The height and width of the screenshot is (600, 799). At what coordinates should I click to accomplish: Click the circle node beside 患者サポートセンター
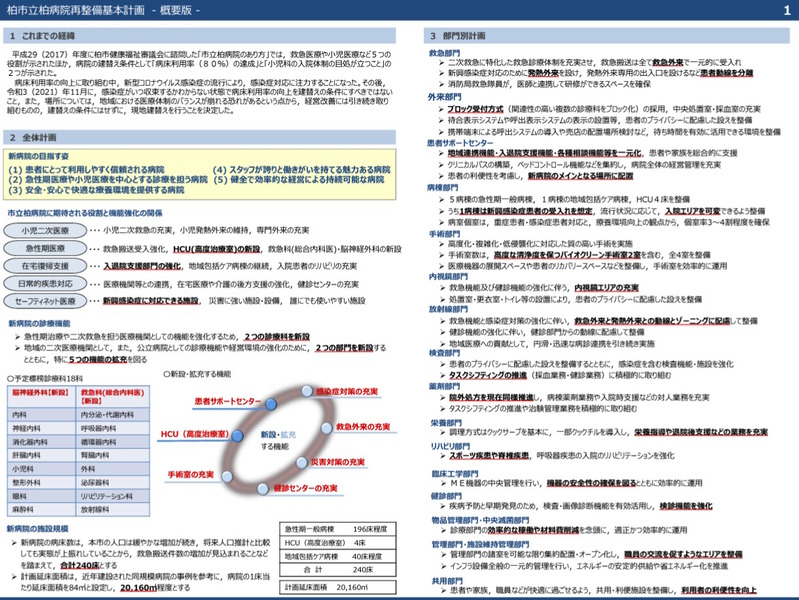point(271,404)
